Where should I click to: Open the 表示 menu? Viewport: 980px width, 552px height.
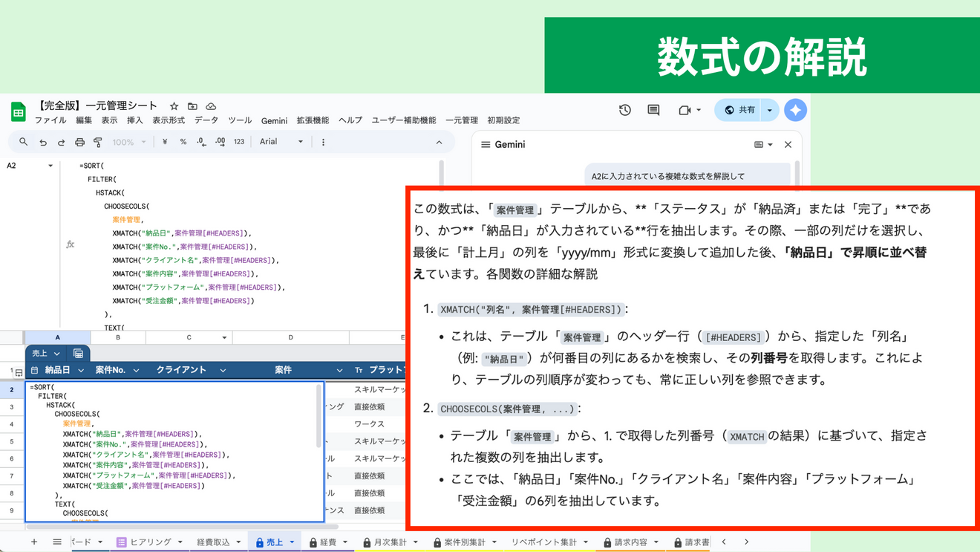coord(109,120)
